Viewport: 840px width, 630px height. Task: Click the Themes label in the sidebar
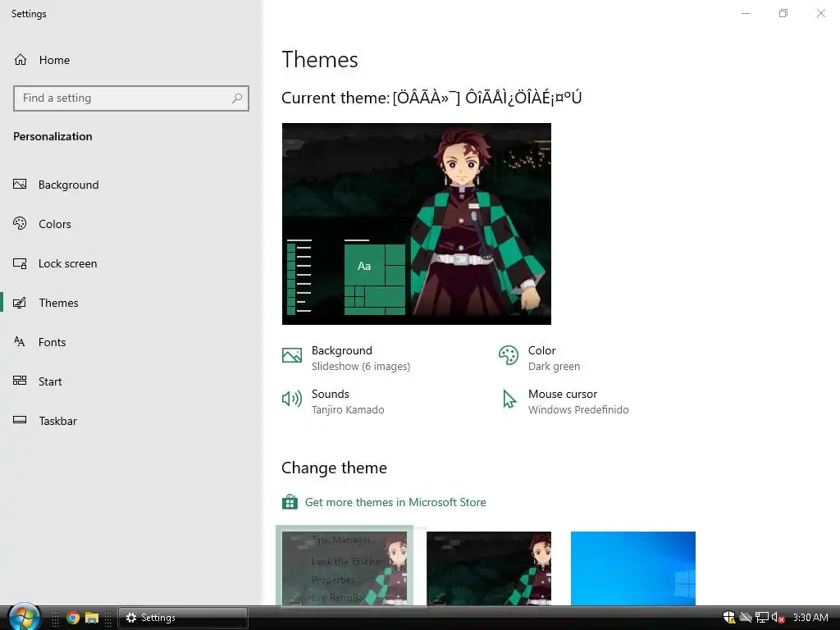click(x=58, y=303)
